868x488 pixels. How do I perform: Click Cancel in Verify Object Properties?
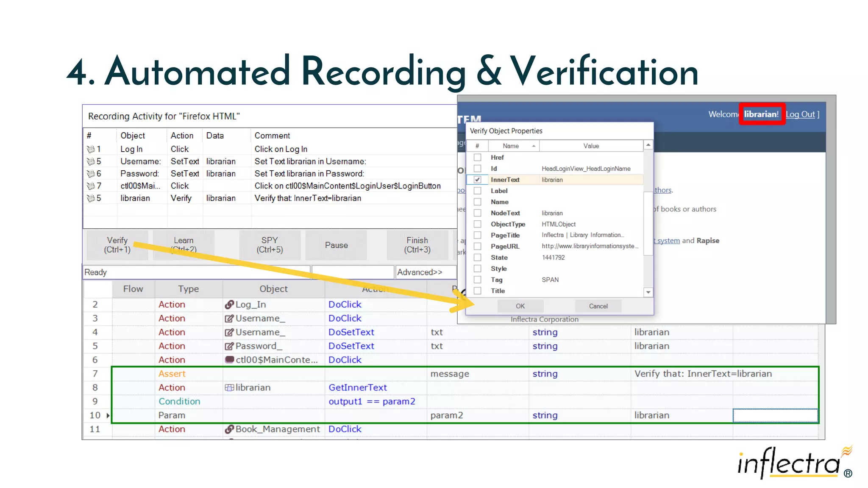pyautogui.click(x=598, y=306)
